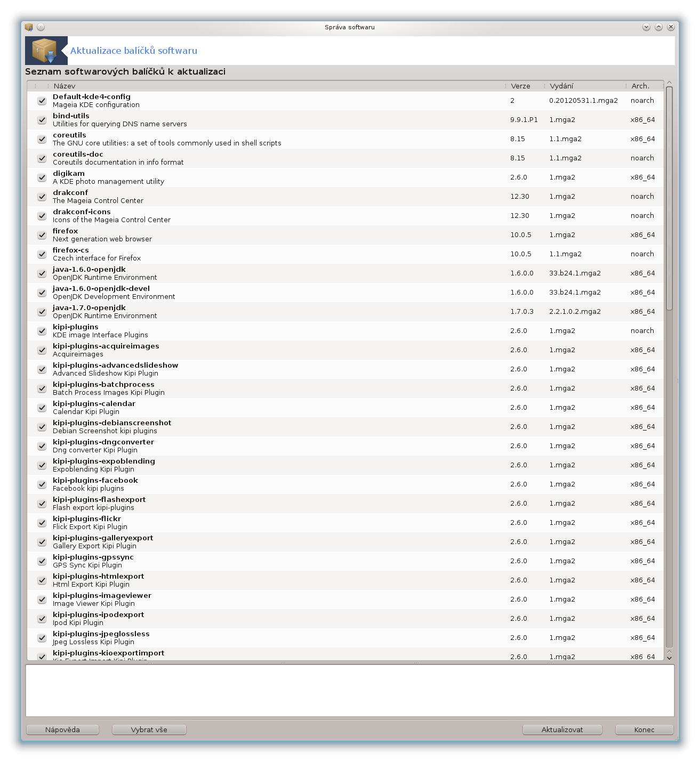Click the empty package description text area
This screenshot has width=700, height=762.
(x=350, y=690)
